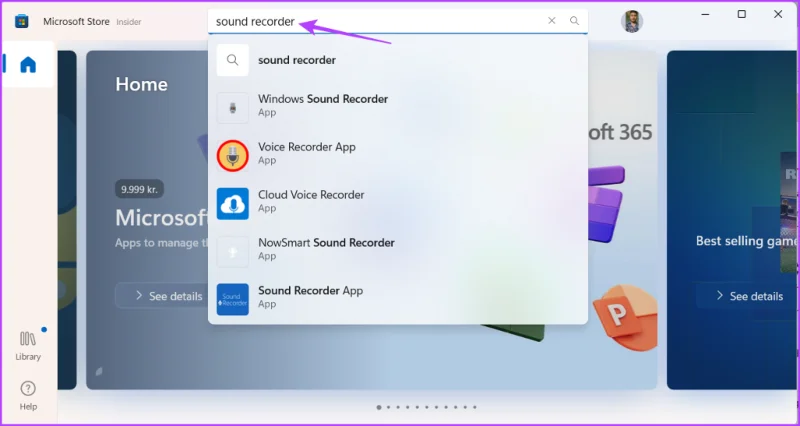This screenshot has width=800, height=426.
Task: Select Windows Sound Recorder suggestion
Action: [x=398, y=108]
